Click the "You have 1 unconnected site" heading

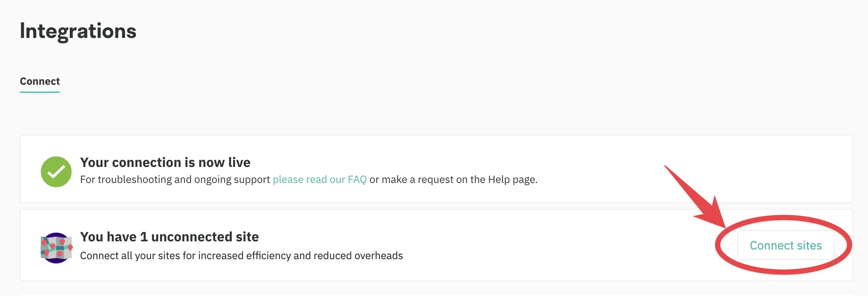tap(169, 237)
